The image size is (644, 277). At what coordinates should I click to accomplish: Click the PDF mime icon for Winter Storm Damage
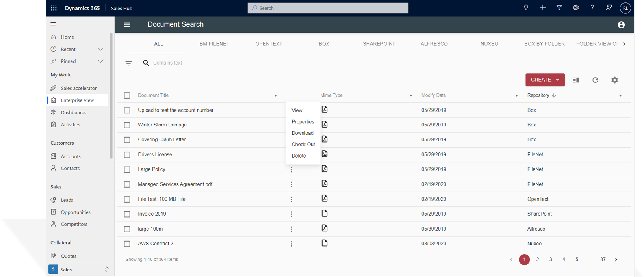click(x=325, y=124)
